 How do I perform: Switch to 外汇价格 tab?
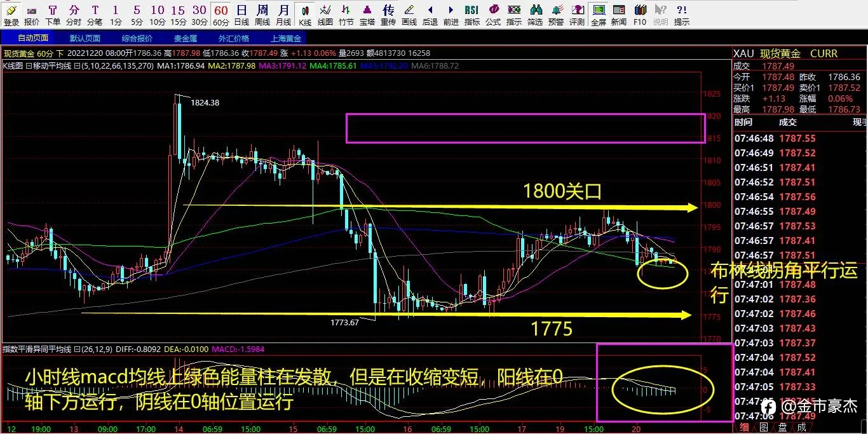(234, 37)
